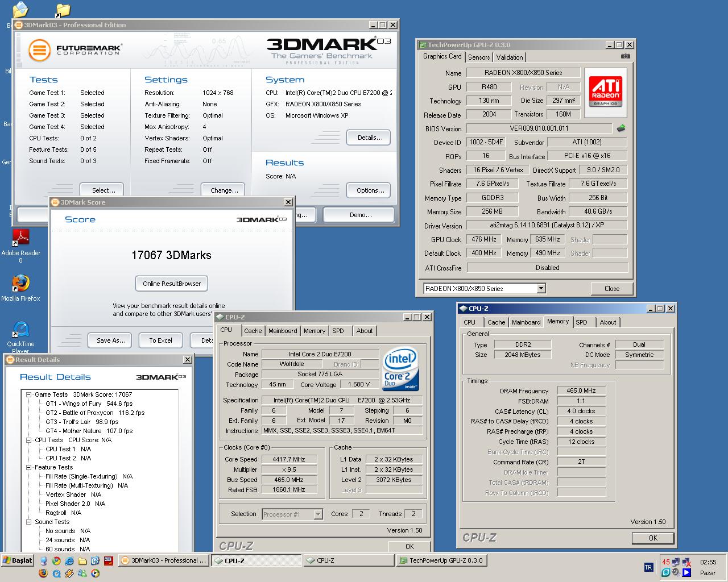Image resolution: width=728 pixels, height=582 pixels.
Task: Click the TR language indicator in taskbar
Action: (x=649, y=567)
